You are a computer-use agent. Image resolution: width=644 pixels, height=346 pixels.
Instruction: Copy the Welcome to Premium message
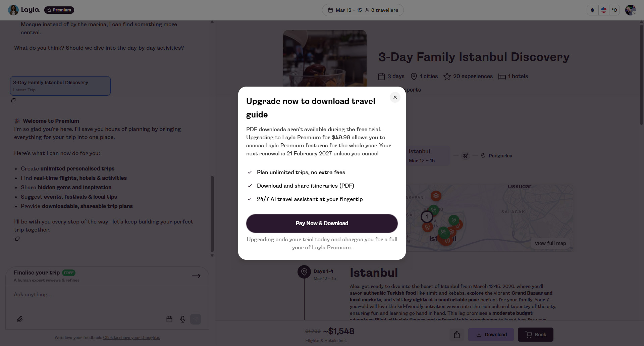coord(17,239)
